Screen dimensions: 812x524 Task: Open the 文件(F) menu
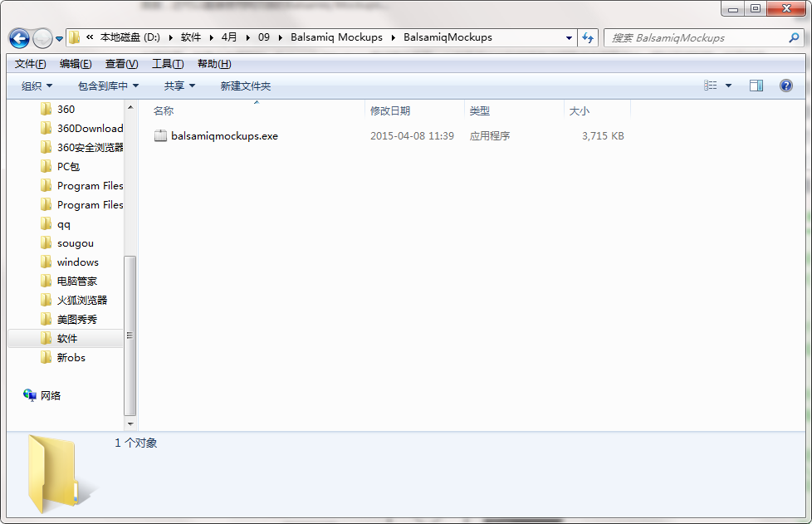[30, 64]
